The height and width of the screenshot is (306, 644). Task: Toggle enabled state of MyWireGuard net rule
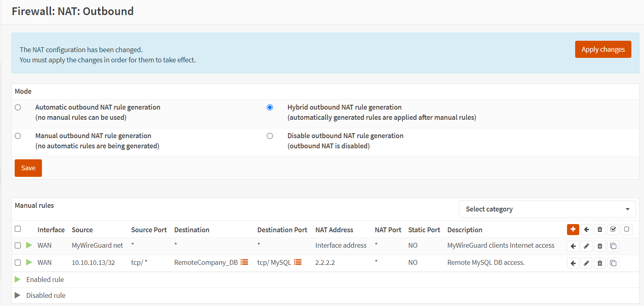[29, 245]
